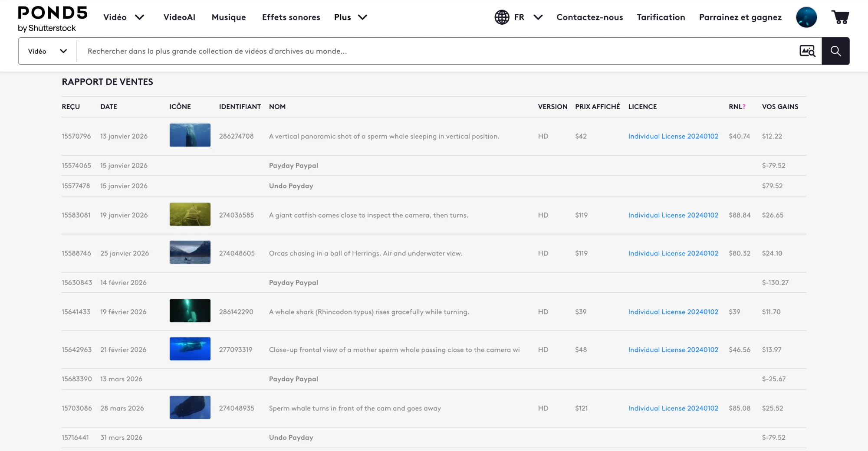Click Undo Payday entry dated 31 mars 2026
Viewport: 868px width, 451px height.
point(291,438)
